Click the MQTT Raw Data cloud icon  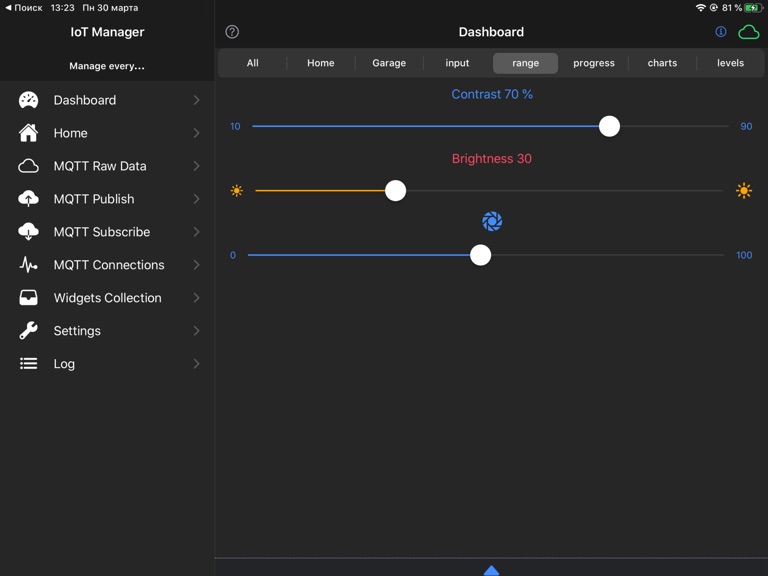[x=28, y=166]
